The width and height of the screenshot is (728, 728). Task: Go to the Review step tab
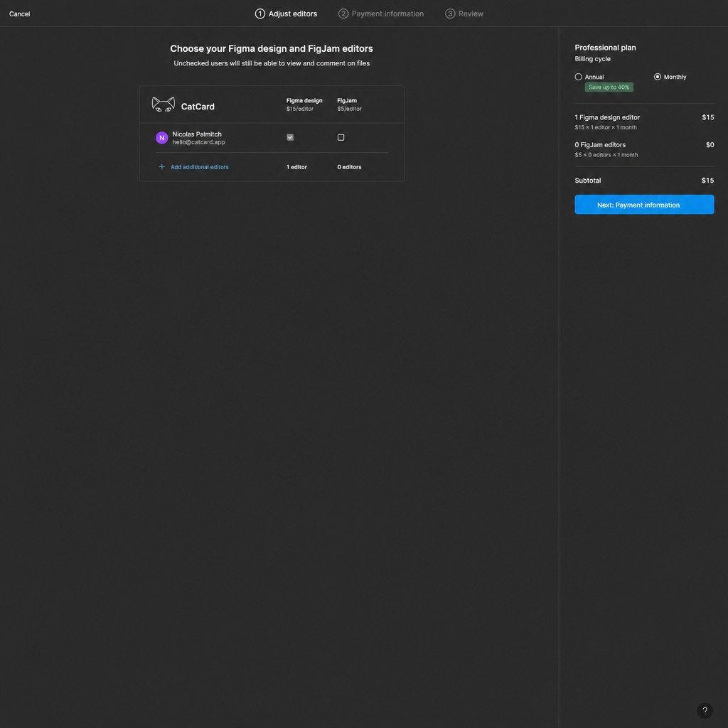tap(464, 14)
